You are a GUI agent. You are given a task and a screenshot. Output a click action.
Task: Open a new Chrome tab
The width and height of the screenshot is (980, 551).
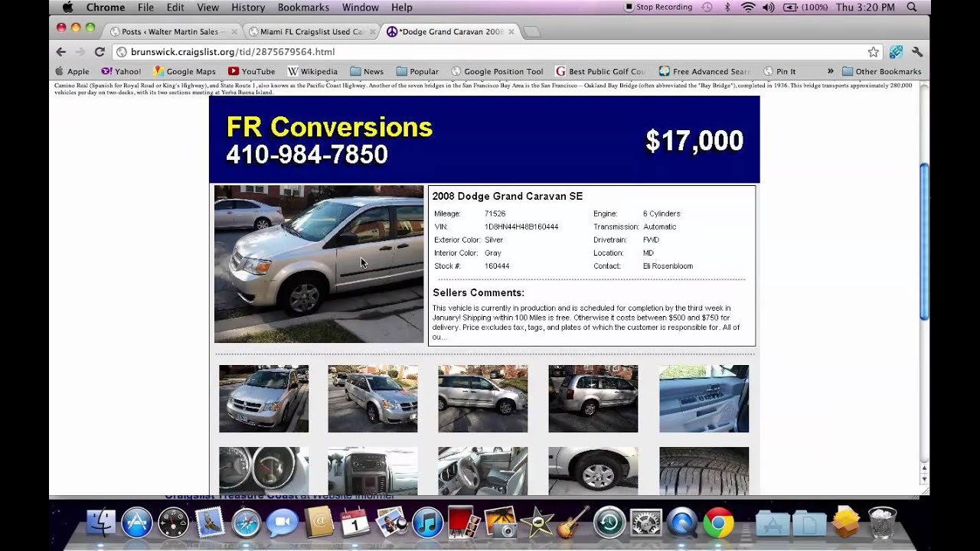point(531,32)
